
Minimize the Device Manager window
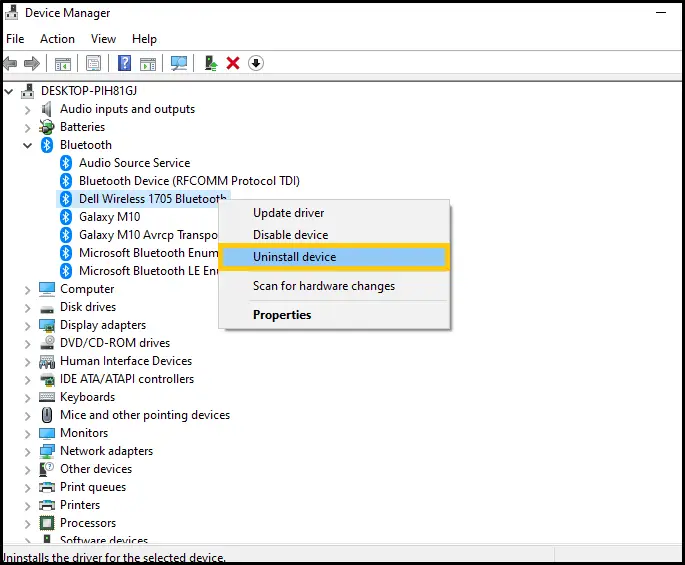click(661, 13)
